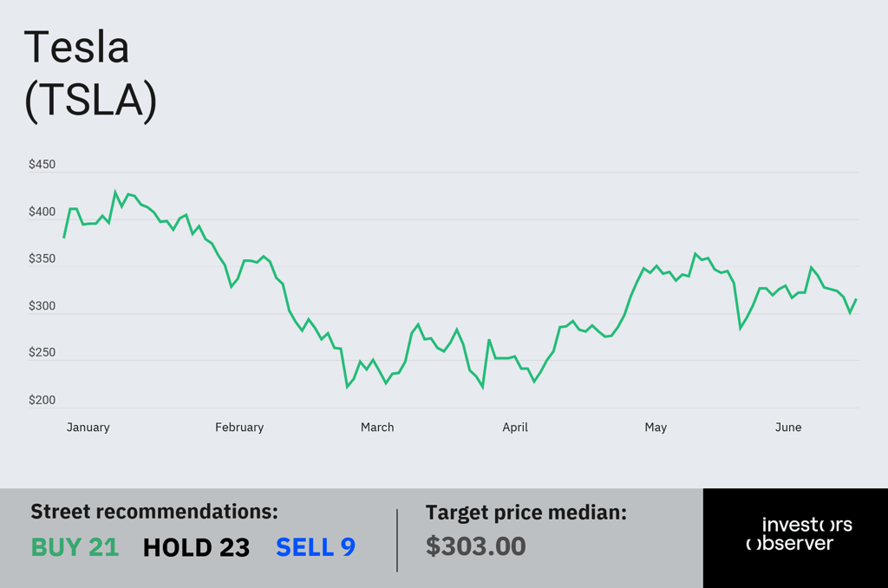888x588 pixels.
Task: Click the $250 price axis label
Action: click(42, 352)
